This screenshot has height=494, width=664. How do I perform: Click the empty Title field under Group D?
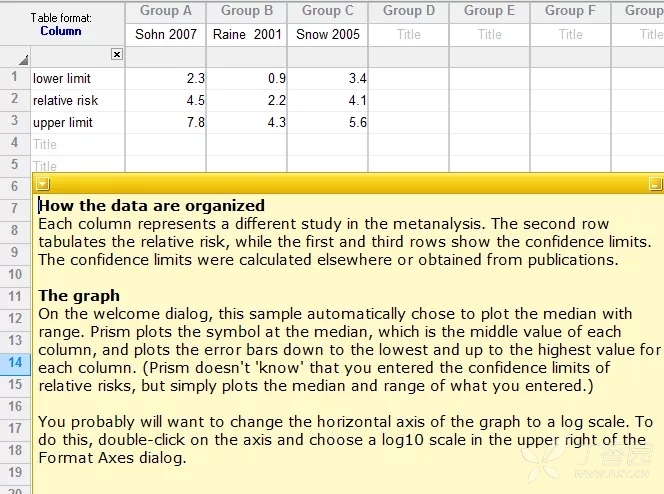(x=409, y=34)
